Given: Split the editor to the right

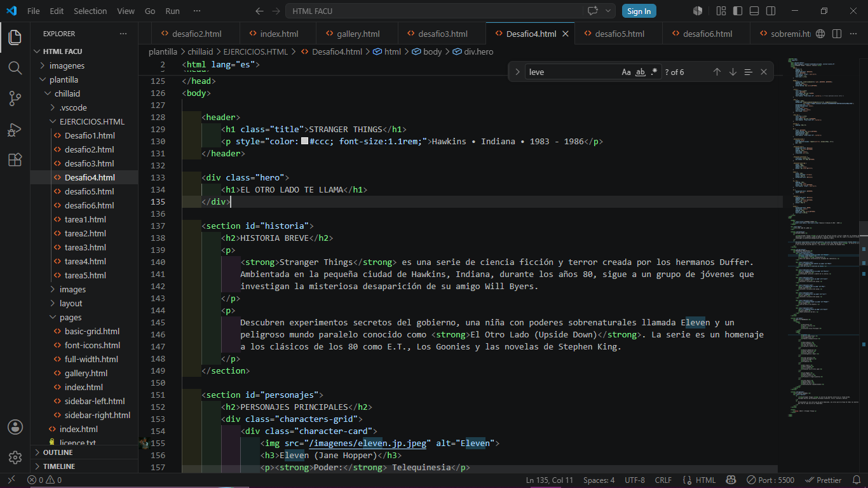Looking at the screenshot, I should [x=837, y=34].
